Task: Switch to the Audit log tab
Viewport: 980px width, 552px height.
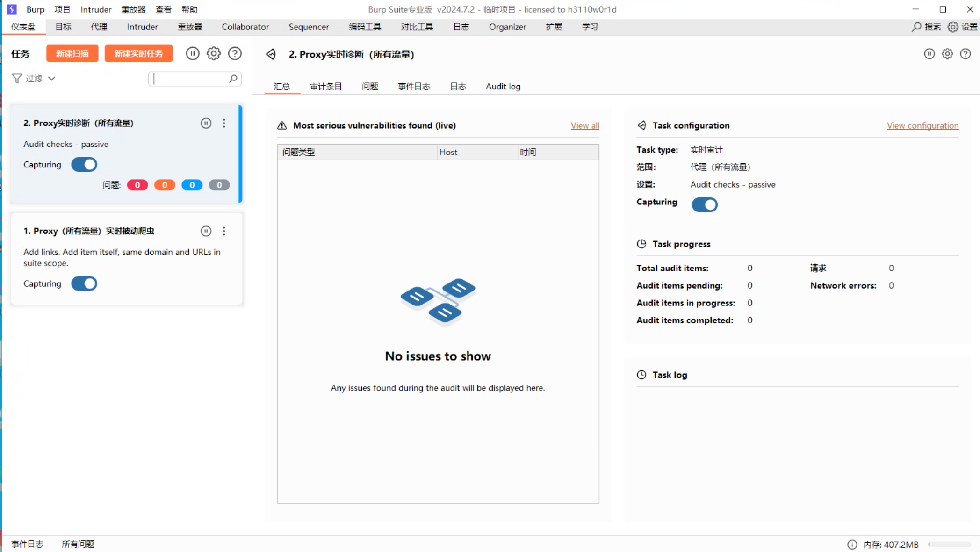Action: point(503,87)
